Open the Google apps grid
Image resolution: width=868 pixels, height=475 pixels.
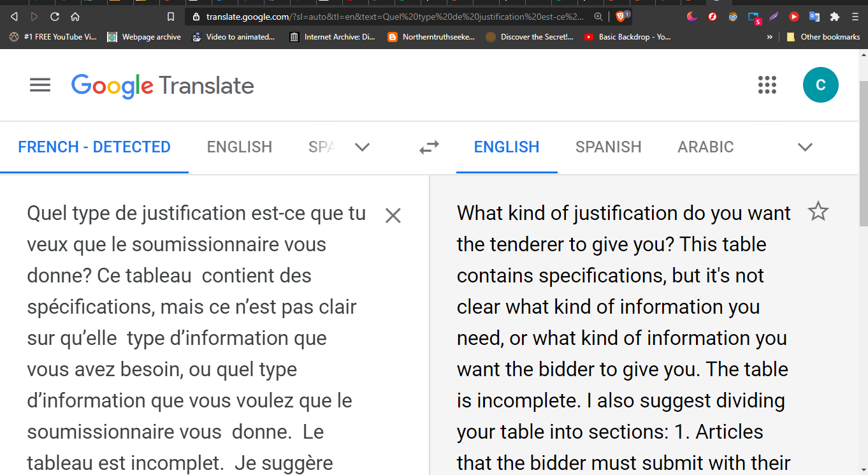pos(767,85)
